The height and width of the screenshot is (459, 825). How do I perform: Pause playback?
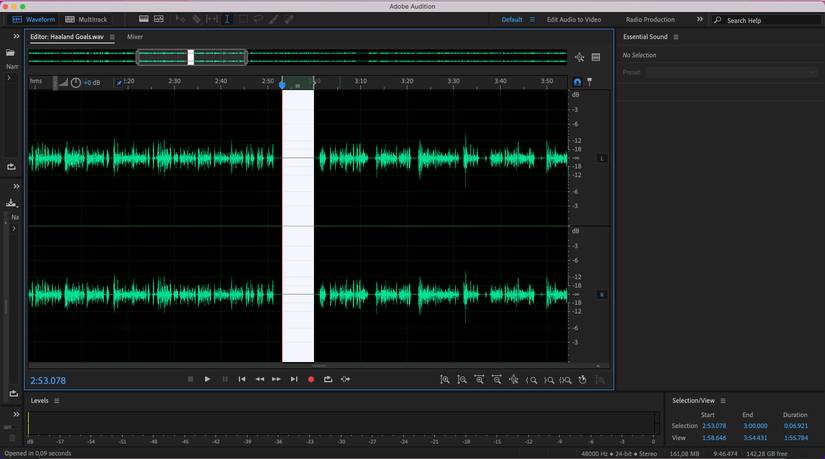point(225,379)
